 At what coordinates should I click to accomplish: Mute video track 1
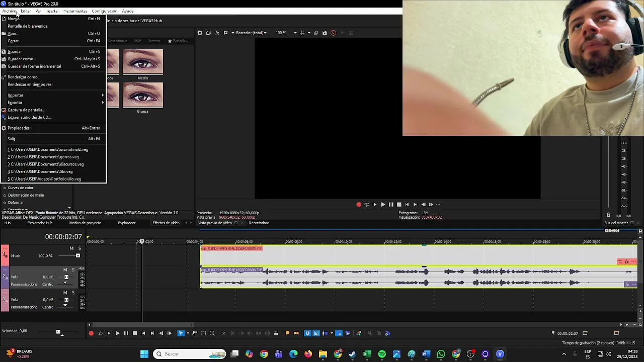click(x=71, y=248)
